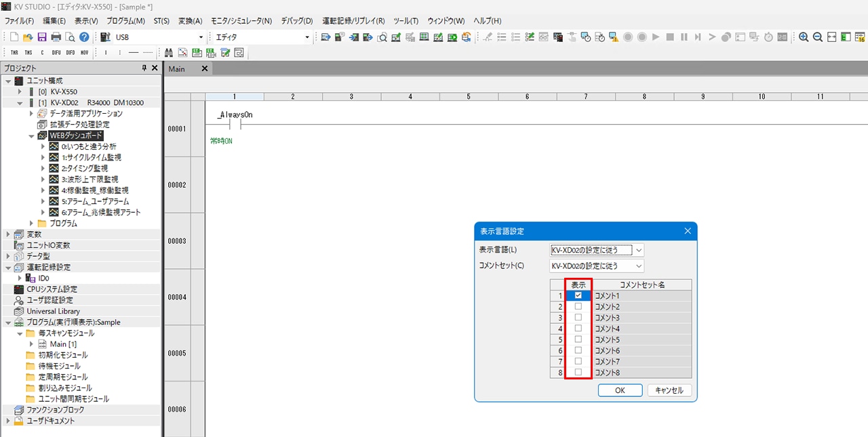Image resolution: width=868 pixels, height=437 pixels.
Task: Uncheck the display checkbox for コメント1
Action: click(x=578, y=295)
